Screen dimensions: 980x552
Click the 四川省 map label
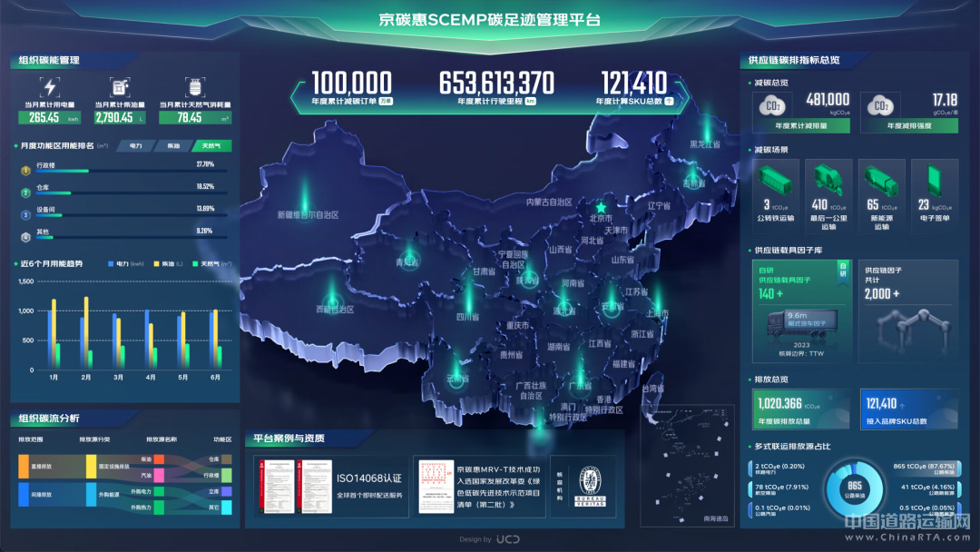click(467, 317)
